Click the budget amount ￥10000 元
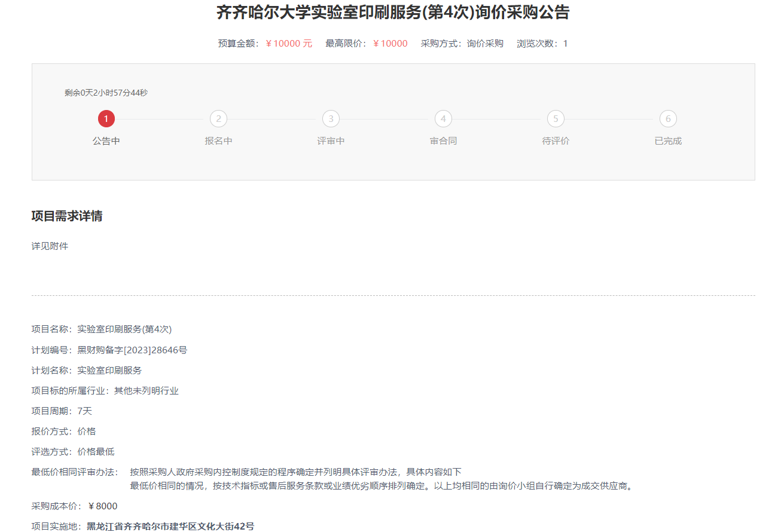 289,44
